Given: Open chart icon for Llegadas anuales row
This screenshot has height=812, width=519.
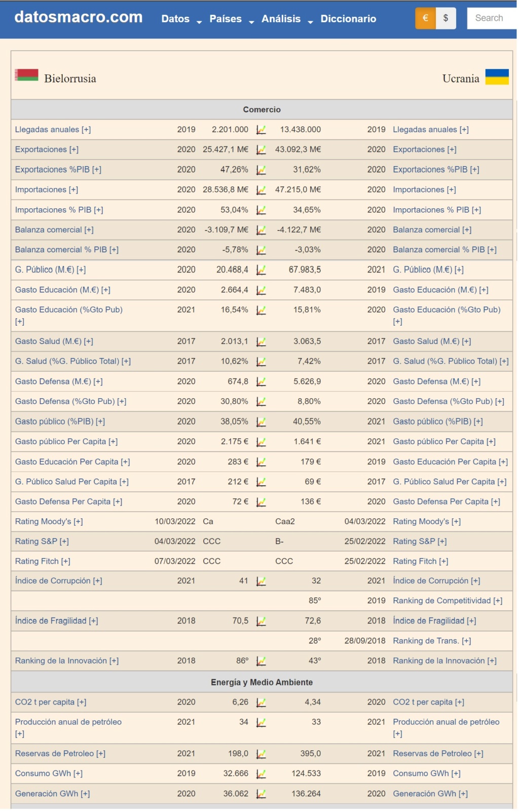Looking at the screenshot, I should click(261, 130).
